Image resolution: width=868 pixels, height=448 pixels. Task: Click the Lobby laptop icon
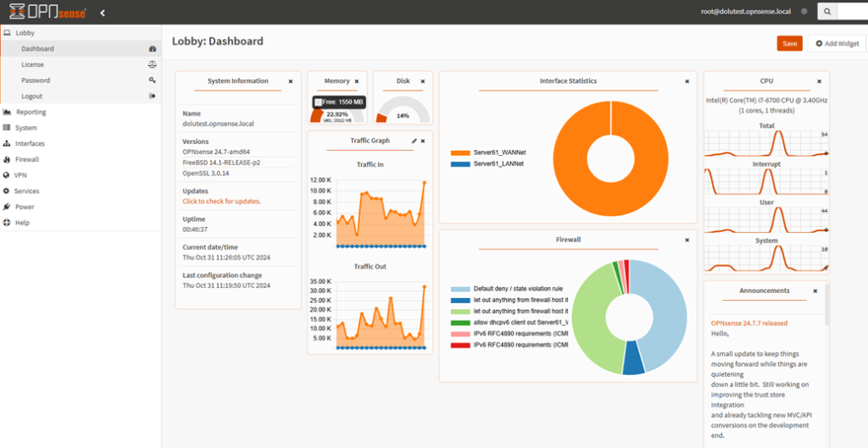(7, 33)
